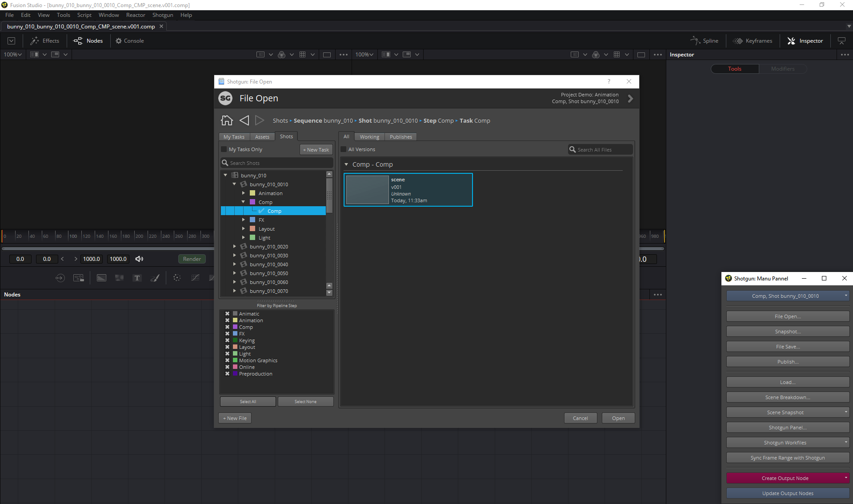Open the Keyframes editor panel
The height and width of the screenshot is (504, 853).
pos(753,41)
